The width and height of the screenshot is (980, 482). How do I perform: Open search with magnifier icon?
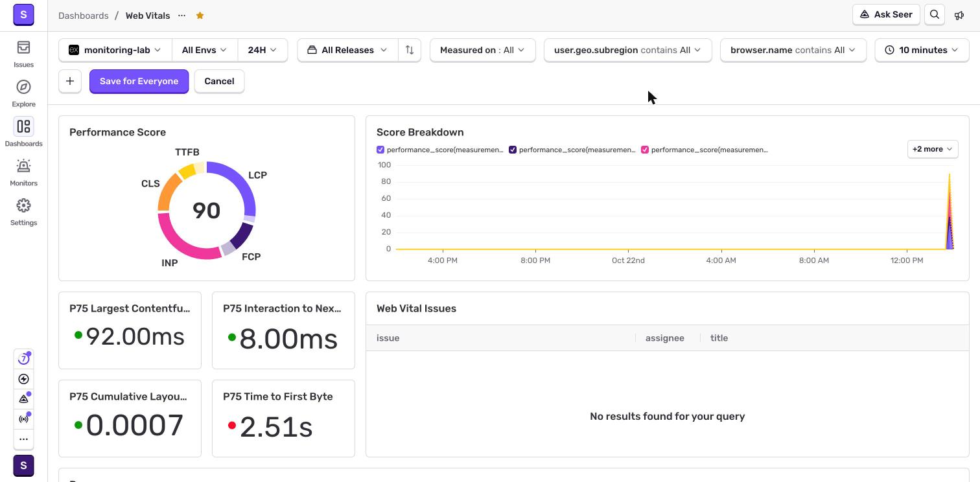click(x=935, y=15)
